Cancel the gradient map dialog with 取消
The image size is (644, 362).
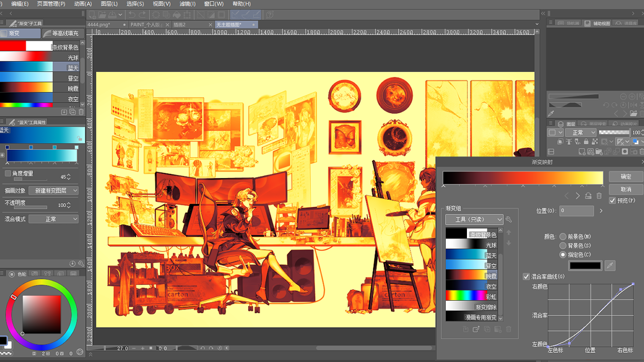pyautogui.click(x=625, y=190)
